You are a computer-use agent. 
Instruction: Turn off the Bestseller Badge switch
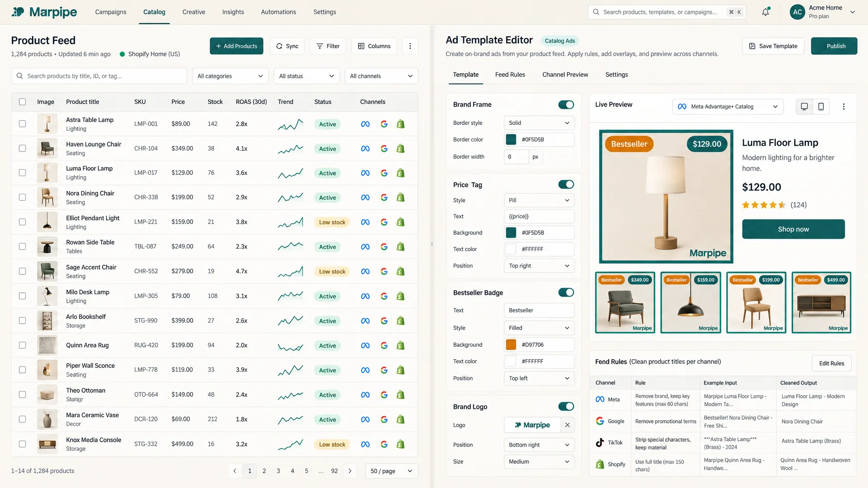[x=566, y=293]
